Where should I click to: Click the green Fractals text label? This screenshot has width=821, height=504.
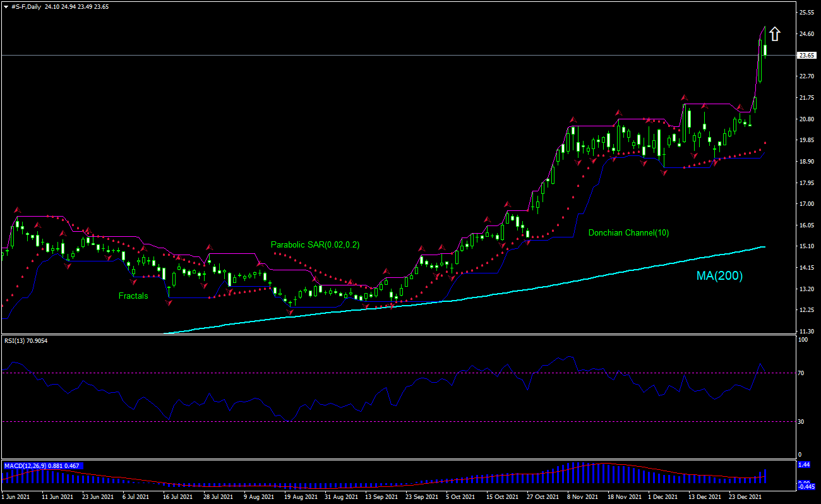tap(132, 296)
